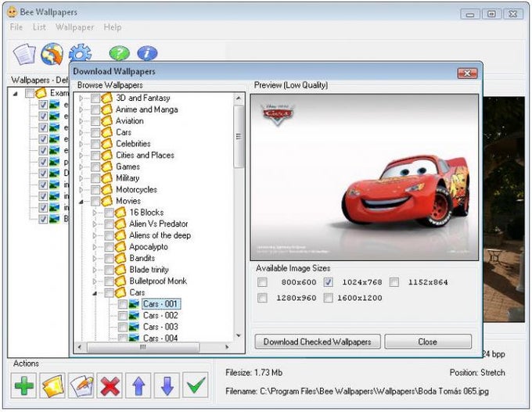
Task: Click the folder icon next to Bandits
Action: click(120, 259)
